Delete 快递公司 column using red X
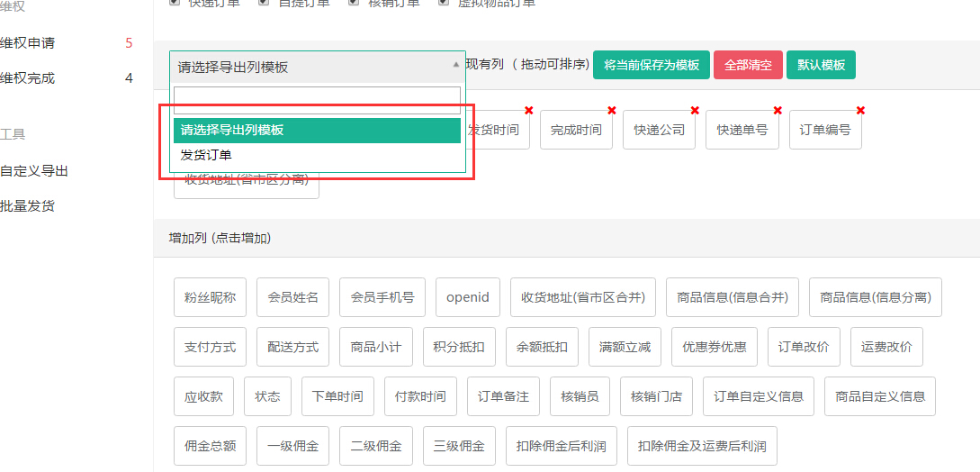Image resolution: width=980 pixels, height=472 pixels. pyautogui.click(x=695, y=111)
